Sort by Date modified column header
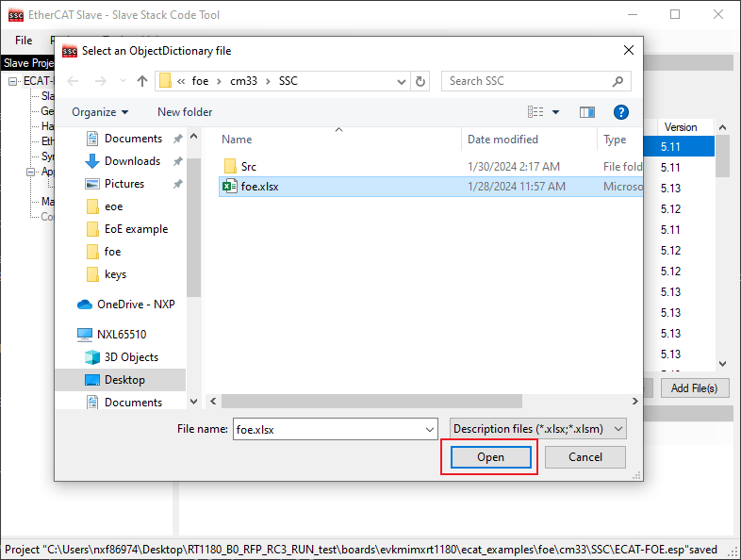This screenshot has height=560, width=741. coord(502,140)
